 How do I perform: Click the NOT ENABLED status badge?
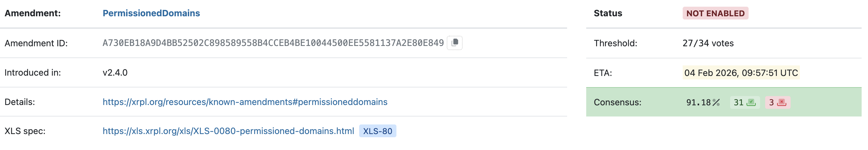pyautogui.click(x=715, y=13)
